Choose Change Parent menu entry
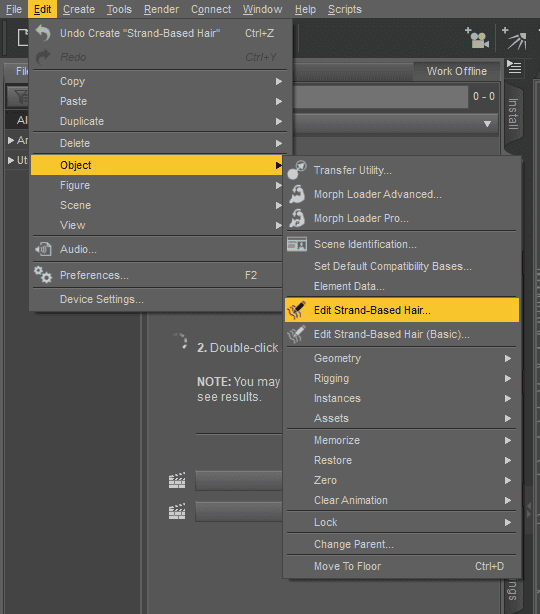The image size is (540, 614). pyautogui.click(x=402, y=544)
